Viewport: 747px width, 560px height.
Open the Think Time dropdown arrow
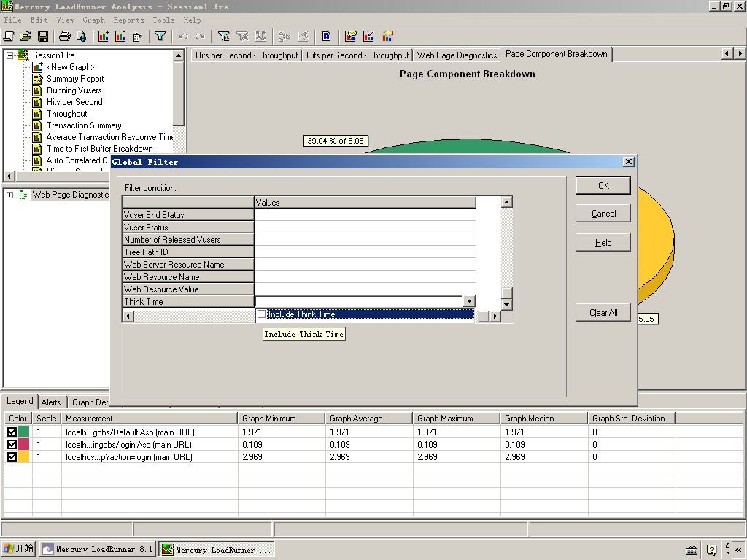(469, 301)
